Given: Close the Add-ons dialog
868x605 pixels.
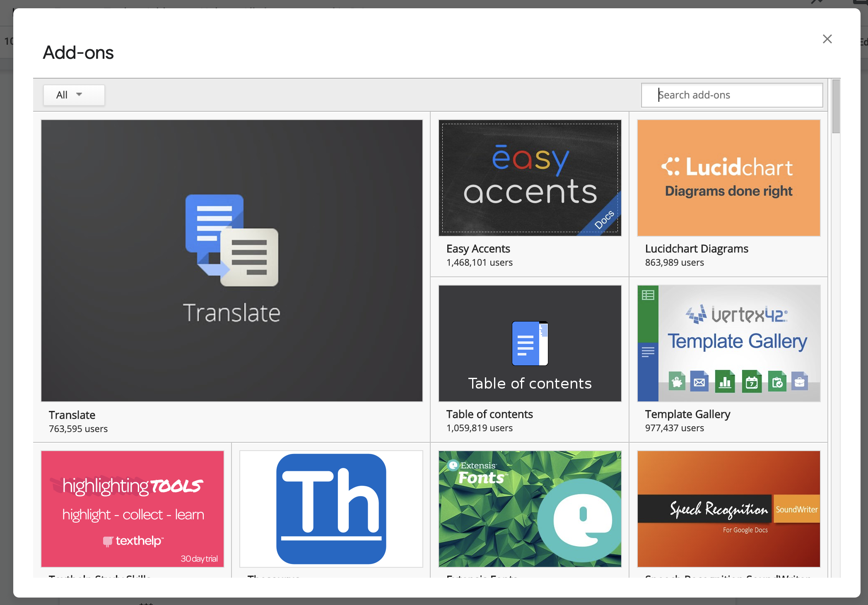Looking at the screenshot, I should coord(827,39).
